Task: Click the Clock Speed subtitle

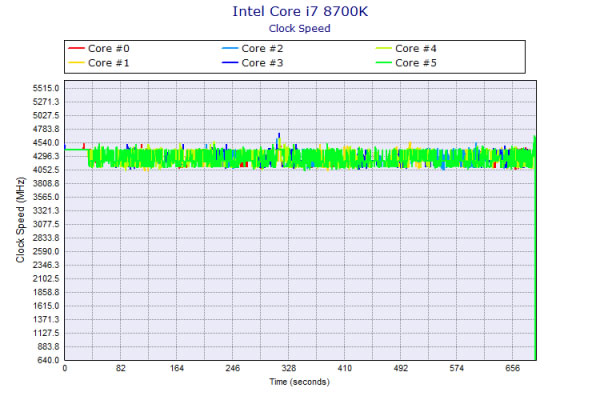Action: (x=300, y=29)
